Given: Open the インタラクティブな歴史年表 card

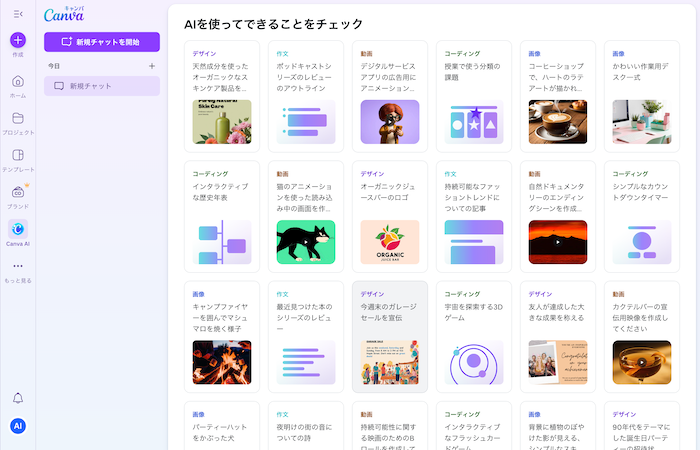Looking at the screenshot, I should pyautogui.click(x=222, y=217).
